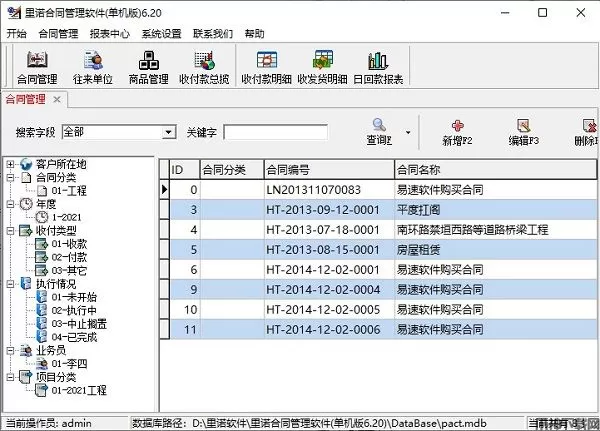600x431 pixels.
Task: Click the row selector for ID 3
Action: click(x=165, y=209)
